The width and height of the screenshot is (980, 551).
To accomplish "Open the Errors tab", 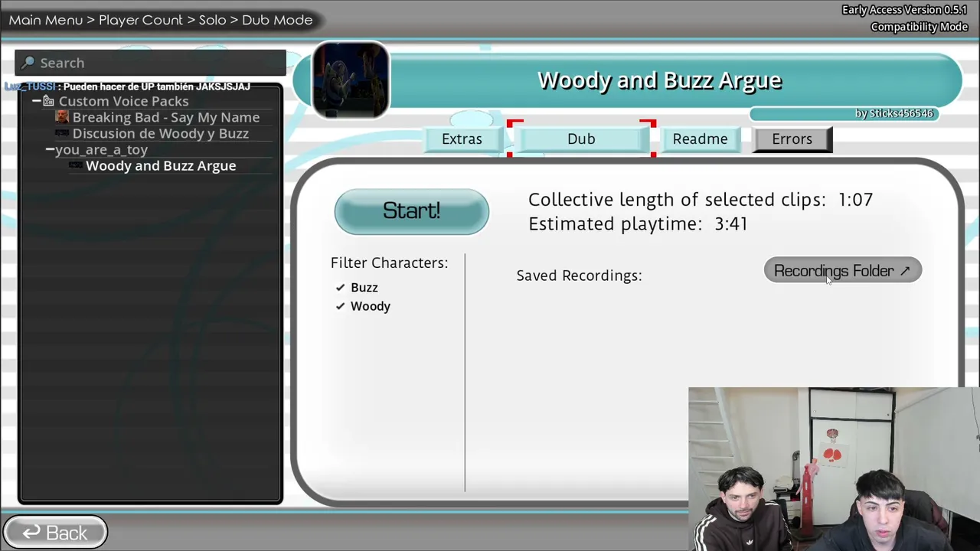I will pyautogui.click(x=792, y=139).
